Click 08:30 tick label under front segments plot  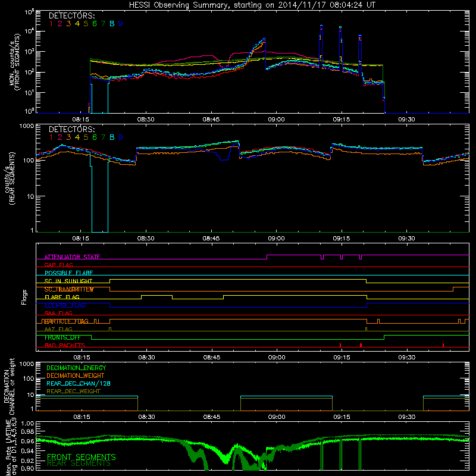click(x=146, y=120)
